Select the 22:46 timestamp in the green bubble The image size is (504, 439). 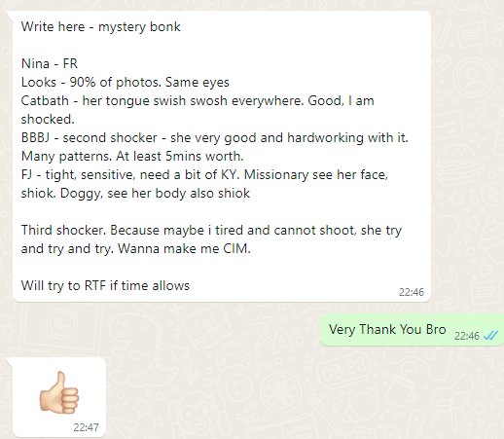click(x=467, y=336)
